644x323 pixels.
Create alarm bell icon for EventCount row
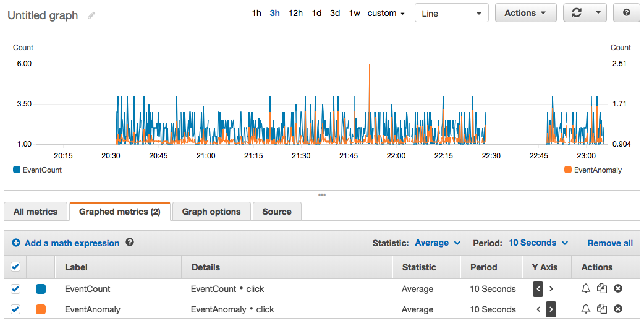point(586,289)
